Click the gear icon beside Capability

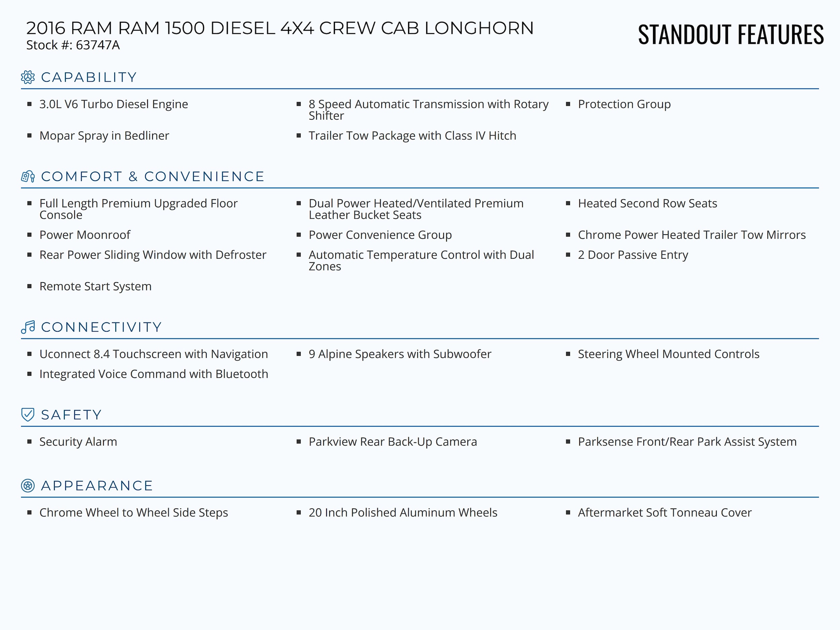pyautogui.click(x=28, y=77)
